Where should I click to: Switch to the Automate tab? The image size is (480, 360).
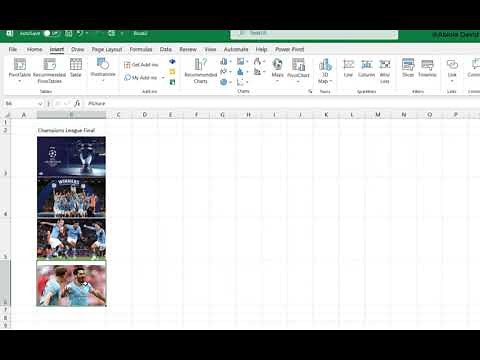point(236,49)
